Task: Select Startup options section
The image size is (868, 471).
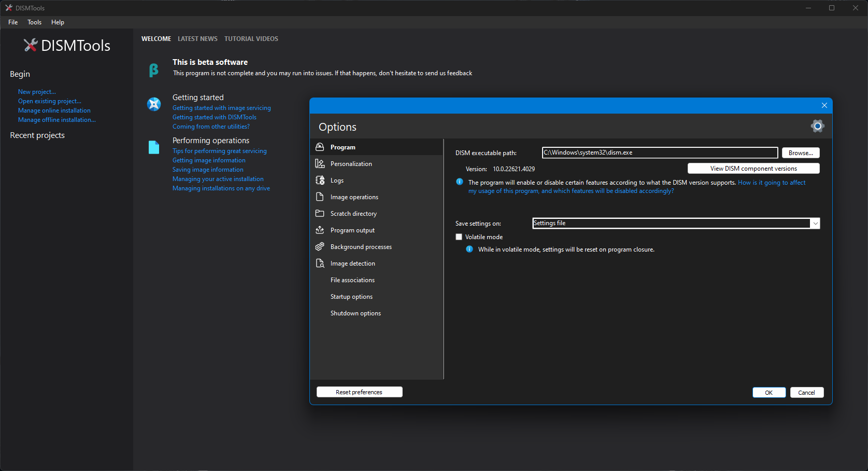Action: tap(377, 296)
